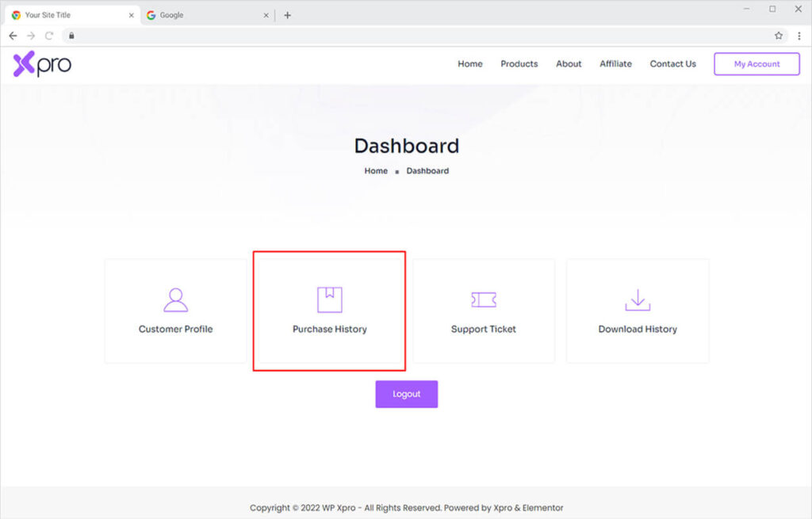Open the Products menu item
The image size is (812, 519).
pyautogui.click(x=519, y=64)
